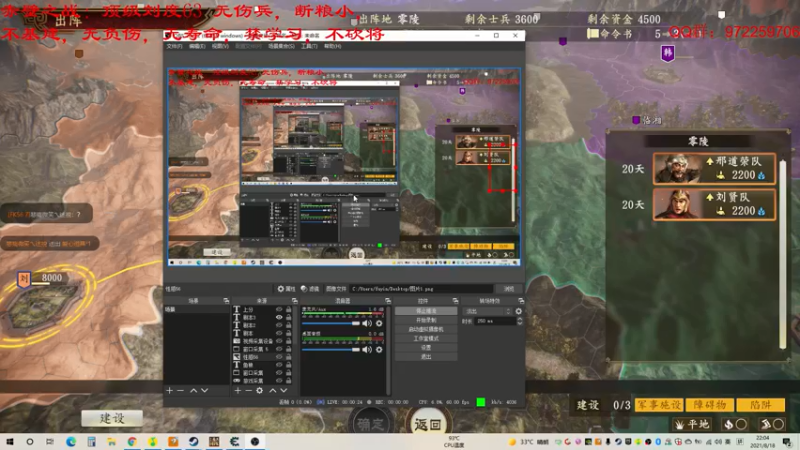Open desktop audio gear in mixer
800x450 pixels.
coord(379,349)
